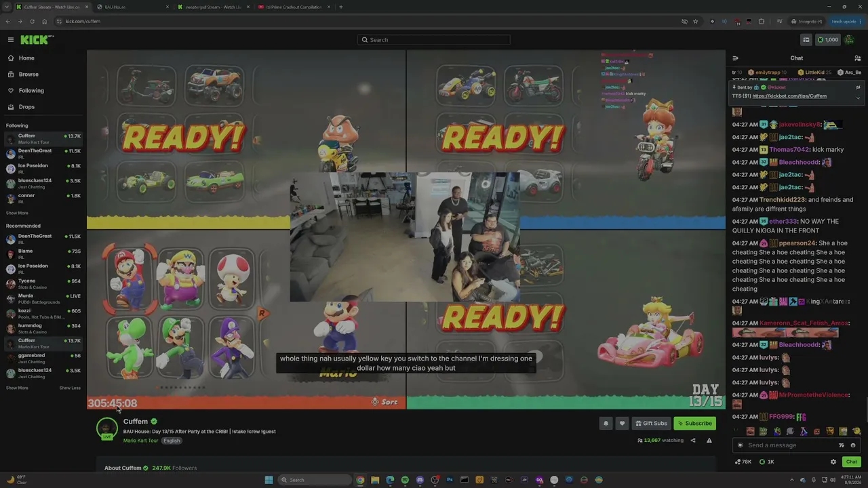Open conner channel in Following list

tap(43, 199)
